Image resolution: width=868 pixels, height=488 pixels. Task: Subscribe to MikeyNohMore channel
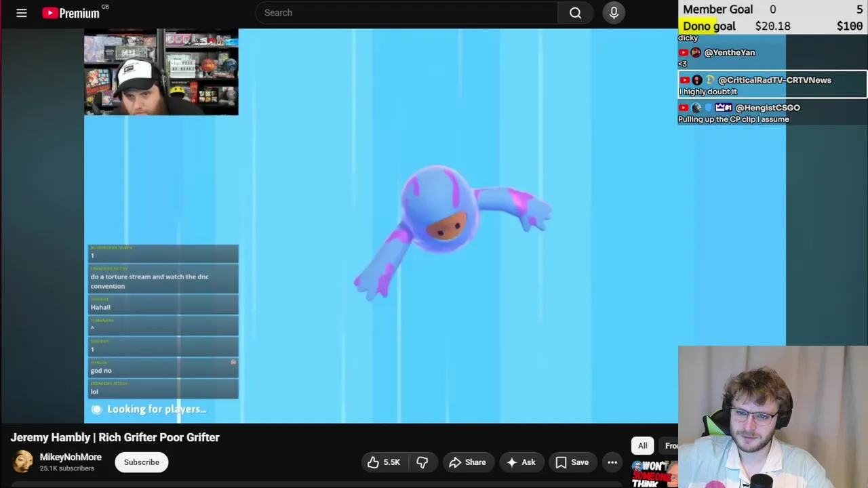coord(141,462)
